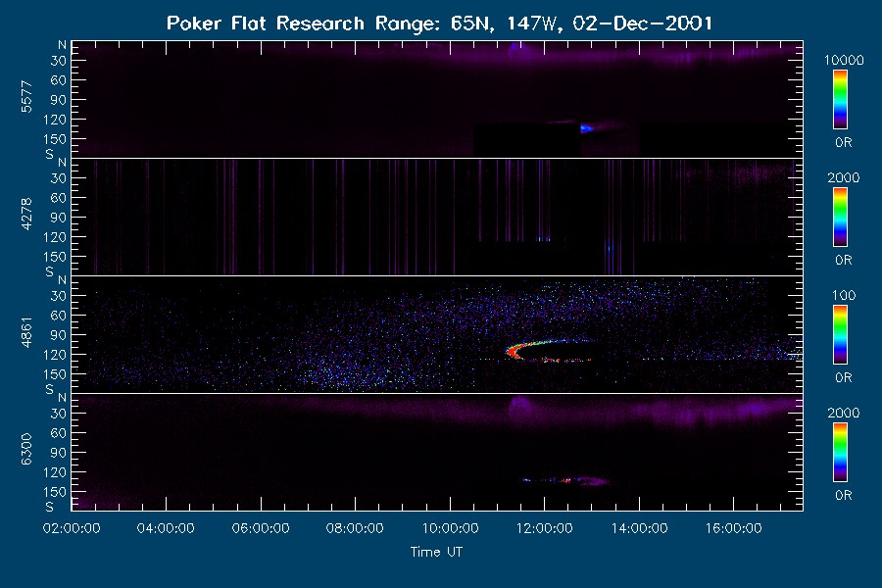Click the 14:00:00 time axis label
882x588 pixels.
point(639,528)
